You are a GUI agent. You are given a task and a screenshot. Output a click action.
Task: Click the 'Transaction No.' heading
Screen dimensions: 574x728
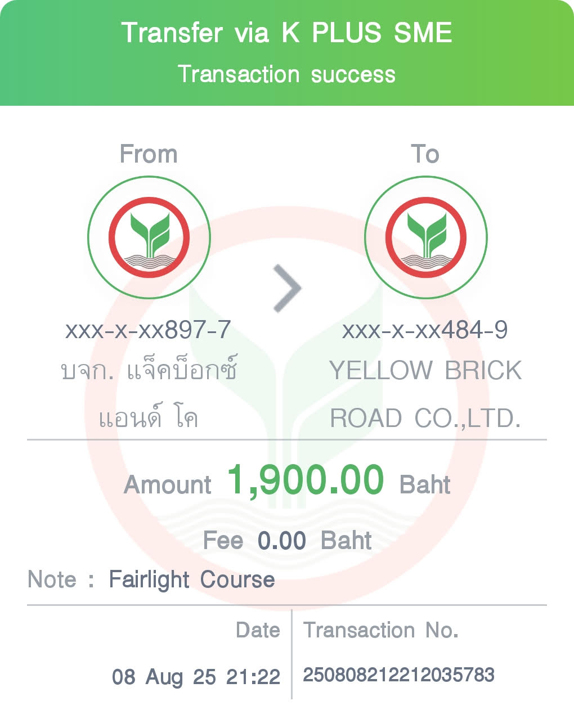coord(381,630)
